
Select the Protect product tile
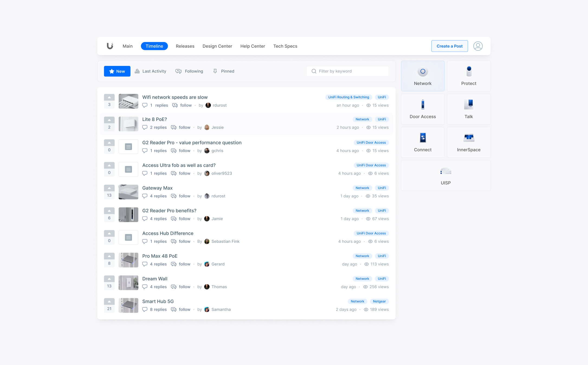469,76
